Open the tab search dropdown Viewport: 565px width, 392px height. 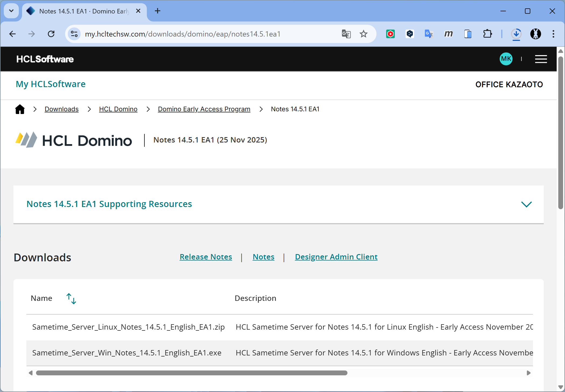[x=11, y=11]
